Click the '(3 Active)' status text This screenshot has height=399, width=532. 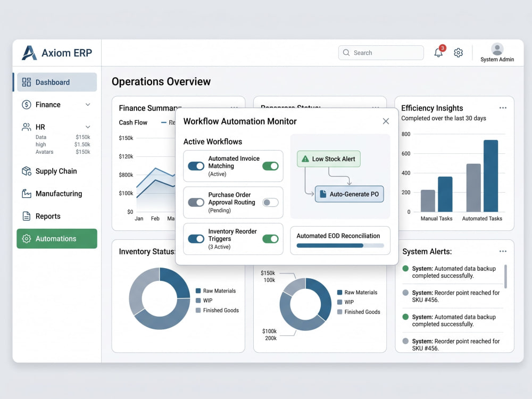tap(219, 247)
